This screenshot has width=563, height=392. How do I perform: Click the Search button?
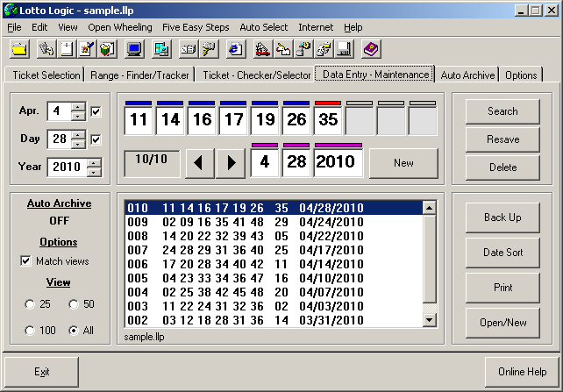502,111
